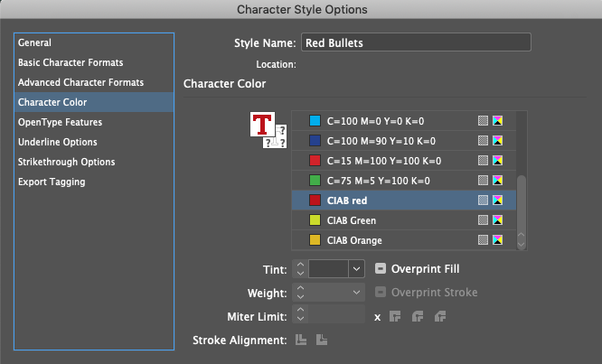The width and height of the screenshot is (602, 364).
Task: Click the swatch list scroll up arrow
Action: click(x=522, y=234)
